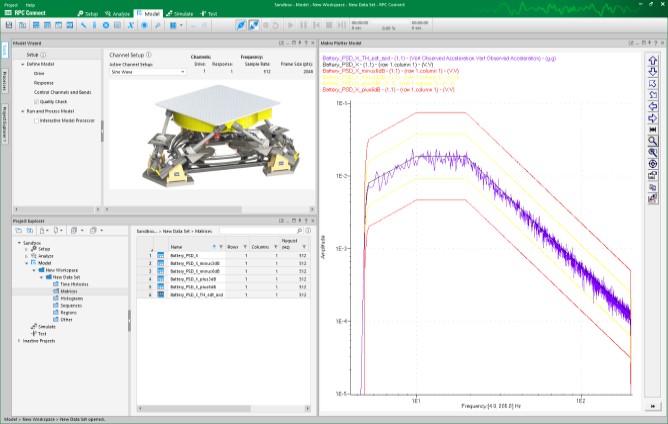Click the play button in the toolbar
Screen dimensions: 668x424
292,25
